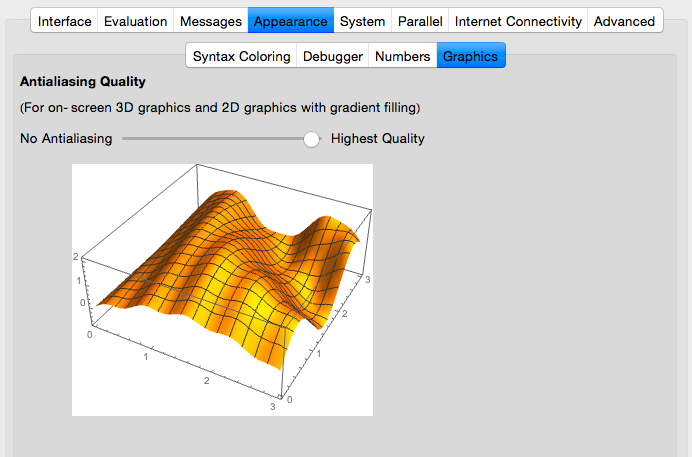Viewport: 692px width, 457px height.
Task: Click the 'No Antialiasing' label
Action: pyautogui.click(x=66, y=139)
